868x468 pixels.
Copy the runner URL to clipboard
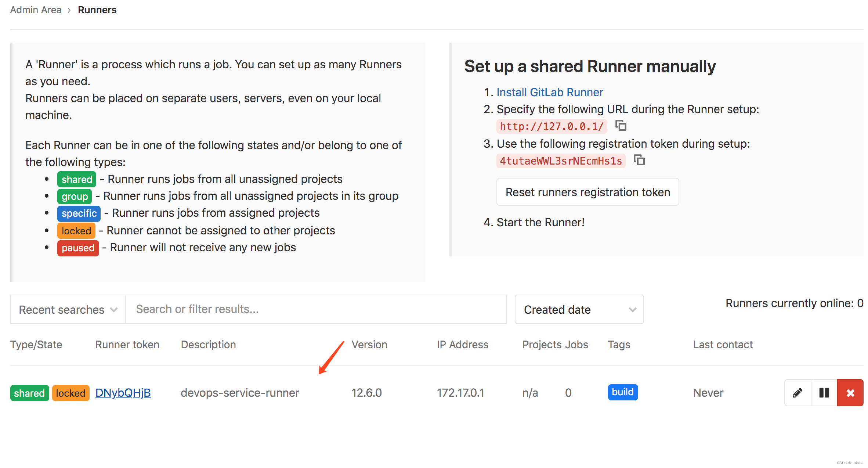tap(621, 126)
